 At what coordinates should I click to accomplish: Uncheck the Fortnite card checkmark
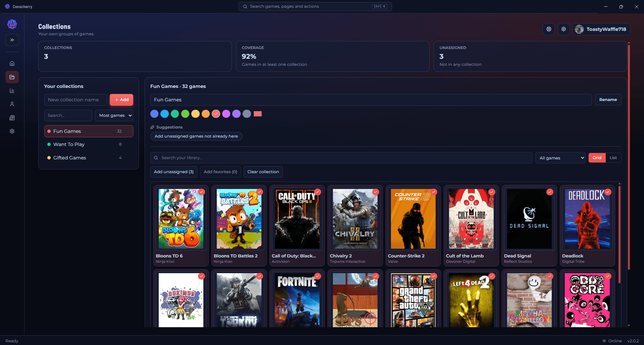[317, 276]
